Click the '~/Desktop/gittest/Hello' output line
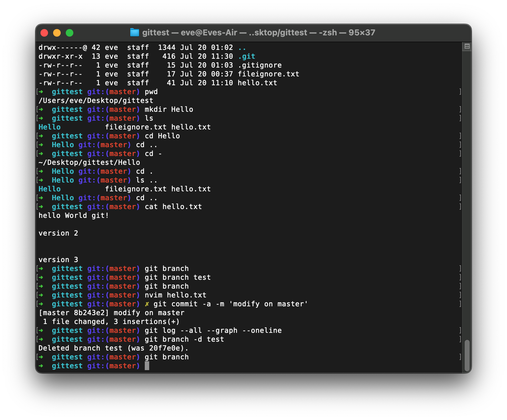This screenshot has width=507, height=420. (x=89, y=162)
